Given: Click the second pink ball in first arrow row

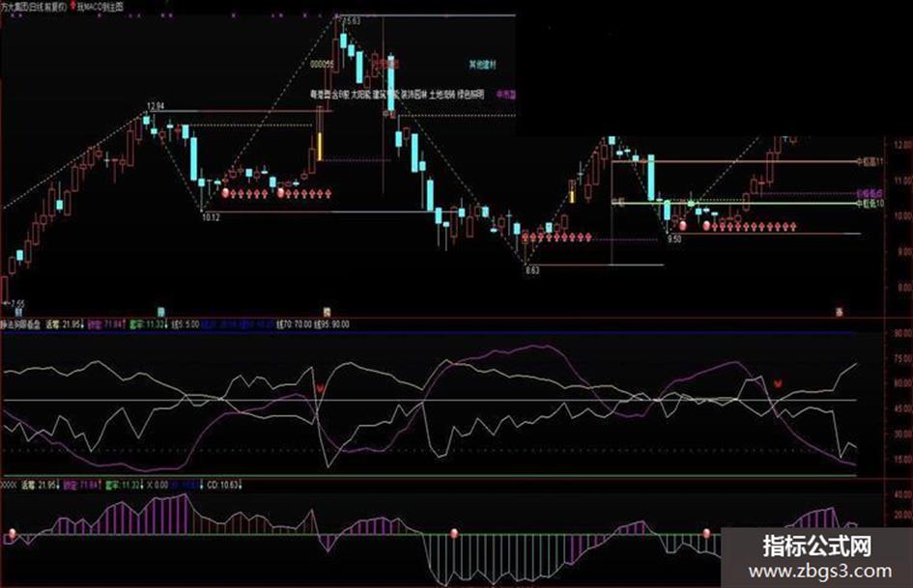Looking at the screenshot, I should click(x=280, y=193).
